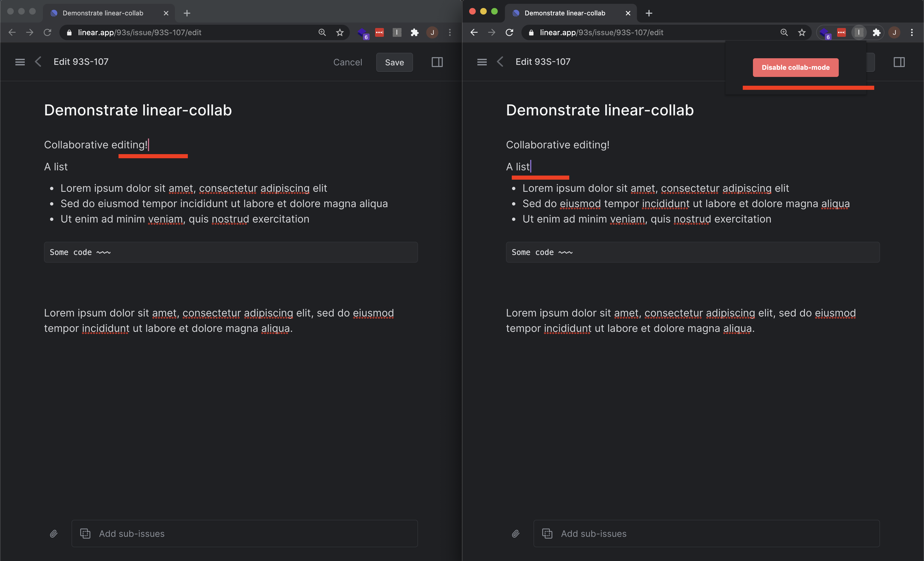Bookmark page with star icon in right browser
Image resolution: width=924 pixels, height=561 pixels.
[802, 32]
